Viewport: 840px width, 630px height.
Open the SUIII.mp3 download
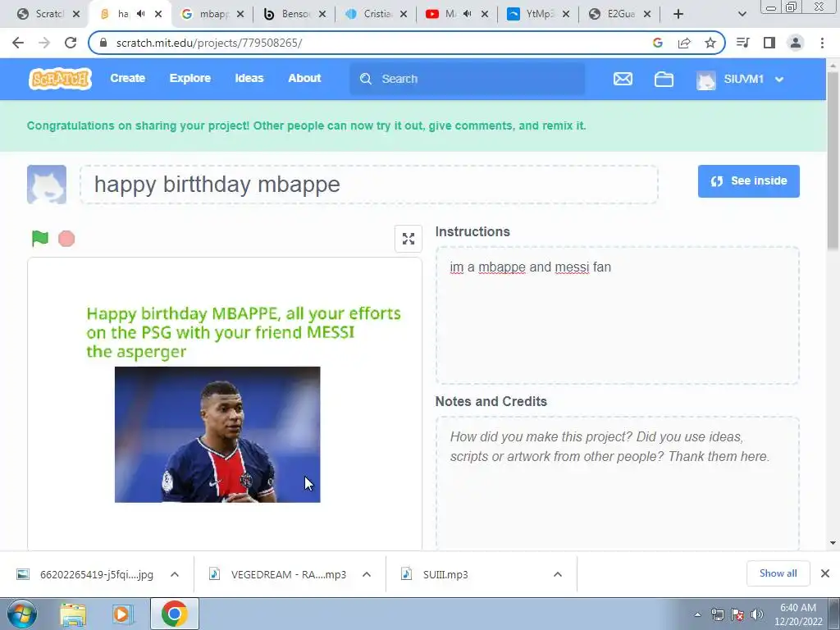click(x=435, y=574)
